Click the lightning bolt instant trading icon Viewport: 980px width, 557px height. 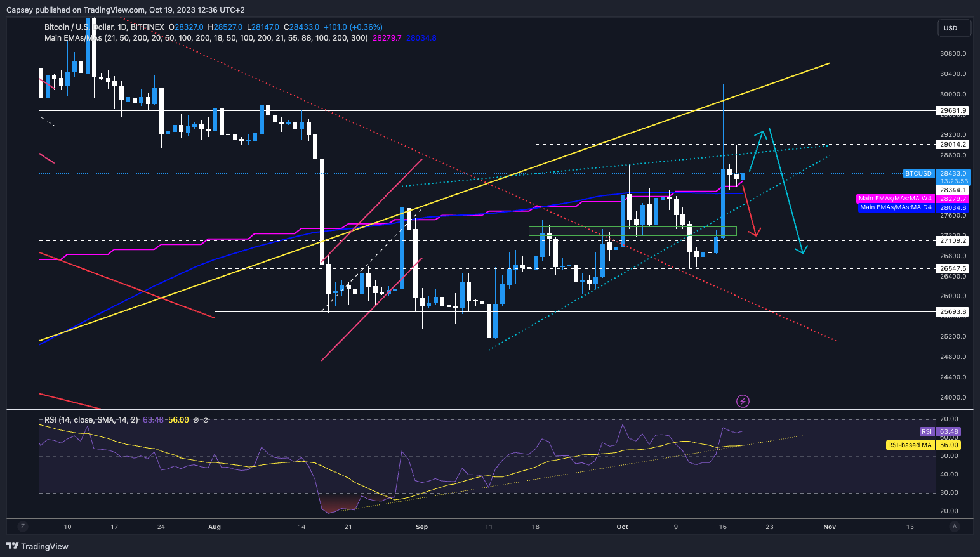(743, 401)
